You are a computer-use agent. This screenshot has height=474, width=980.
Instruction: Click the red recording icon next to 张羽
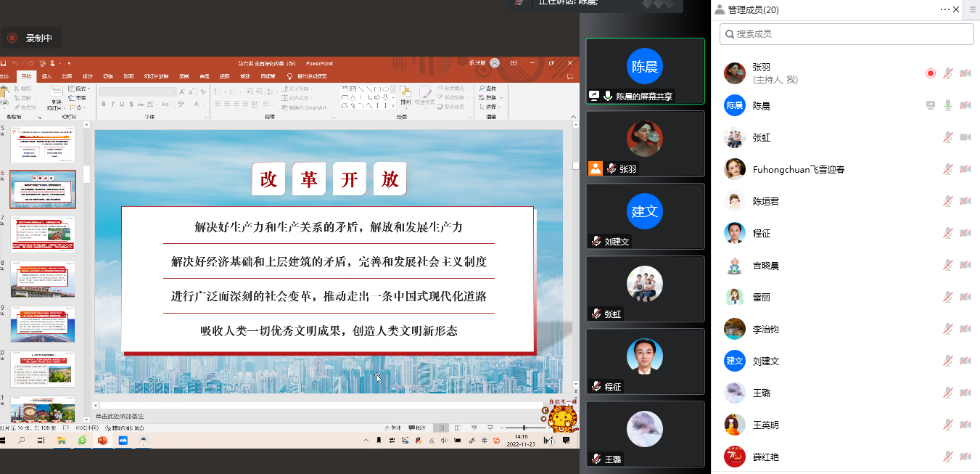(x=931, y=73)
